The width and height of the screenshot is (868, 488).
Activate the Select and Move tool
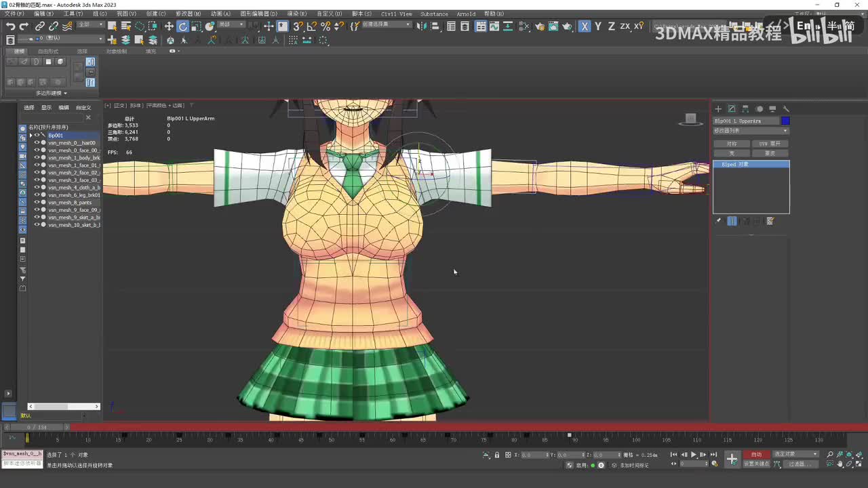point(169,26)
